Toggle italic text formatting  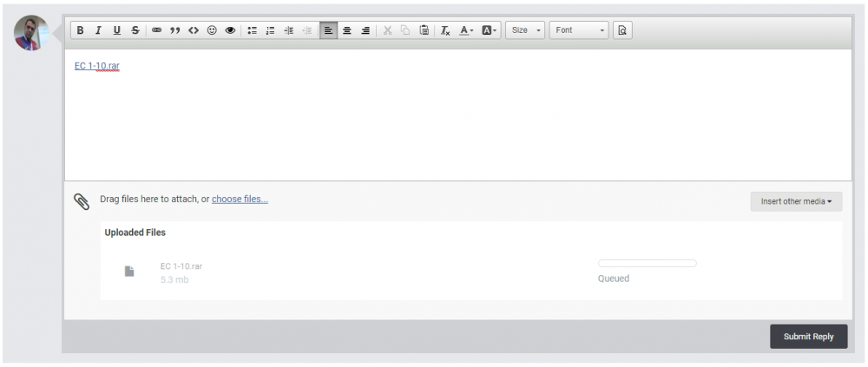[x=99, y=30]
